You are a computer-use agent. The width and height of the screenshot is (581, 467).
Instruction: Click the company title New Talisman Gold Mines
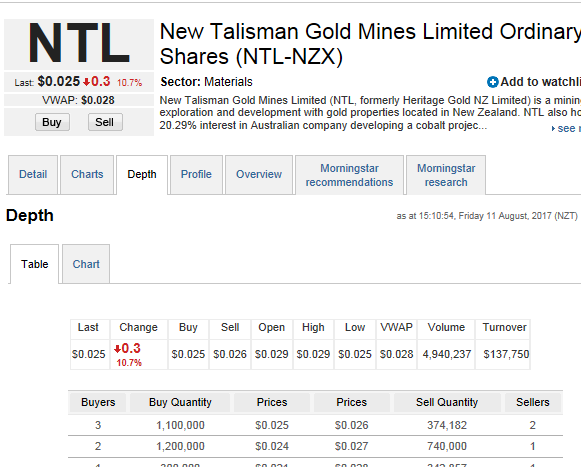[x=371, y=44]
